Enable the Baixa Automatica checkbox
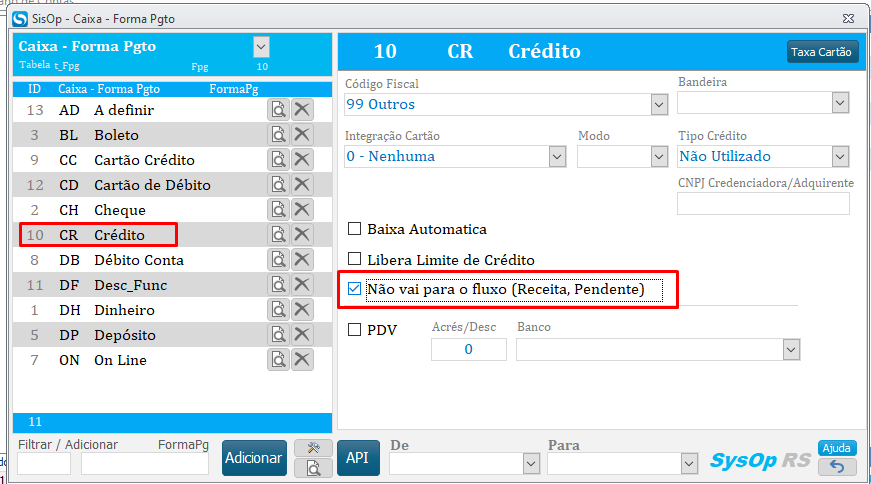Screen dimensions: 871x484 354,229
